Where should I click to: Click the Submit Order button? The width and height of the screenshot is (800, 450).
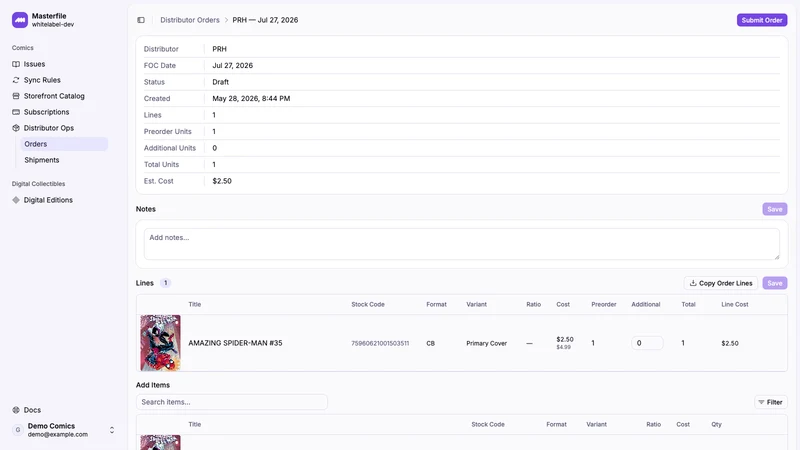[762, 20]
